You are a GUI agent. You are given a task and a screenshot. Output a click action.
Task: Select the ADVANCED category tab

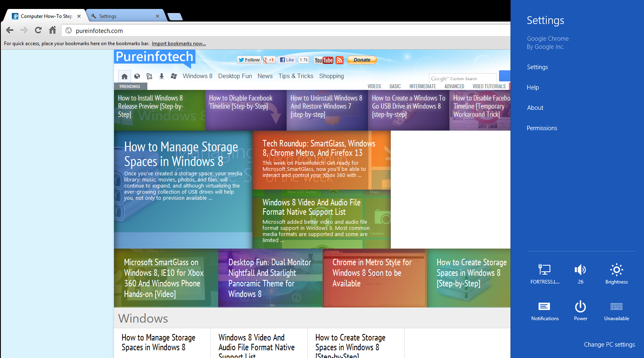[454, 86]
